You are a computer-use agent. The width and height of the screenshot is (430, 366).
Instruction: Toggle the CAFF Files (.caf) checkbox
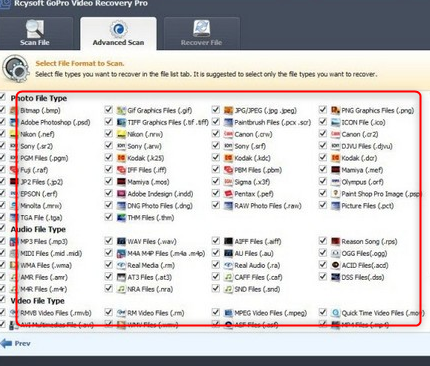click(x=216, y=276)
